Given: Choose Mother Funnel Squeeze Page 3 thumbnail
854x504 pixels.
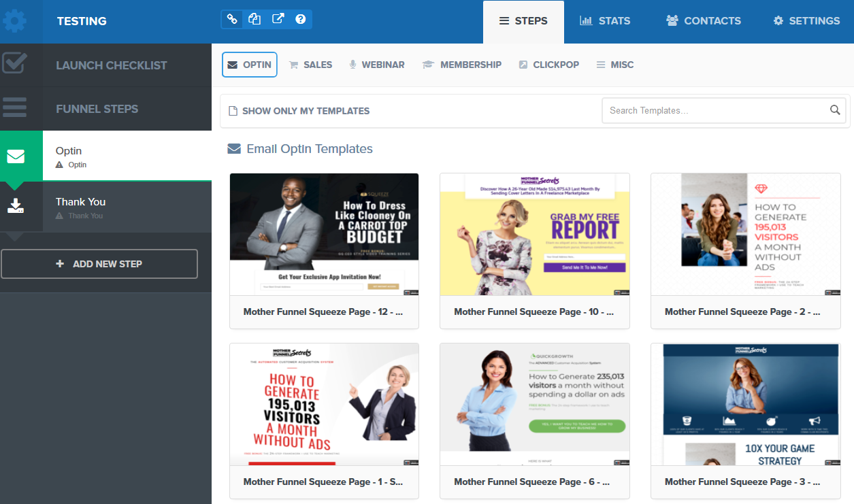Looking at the screenshot, I should [x=746, y=404].
